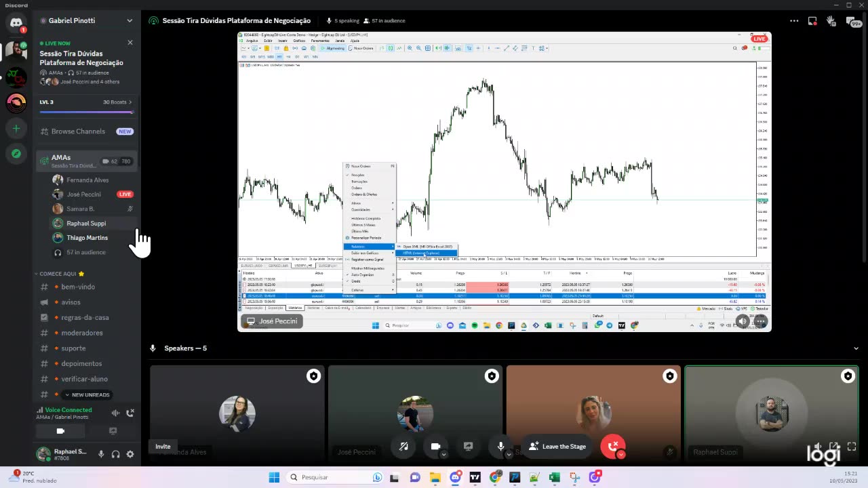This screenshot has height=488, width=868.
Task: Open File Explorer from the Windows taskbar
Action: pos(435,477)
